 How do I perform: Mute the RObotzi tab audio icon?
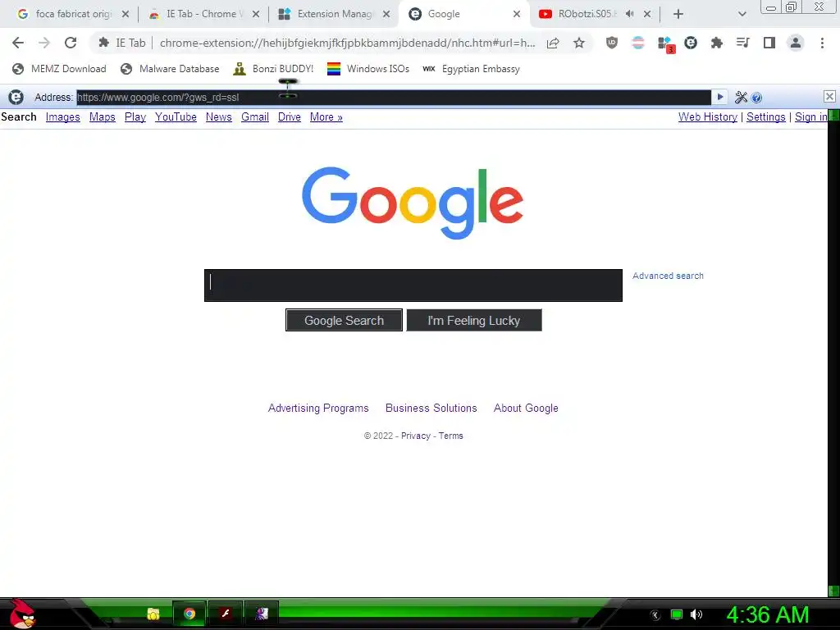click(x=629, y=14)
